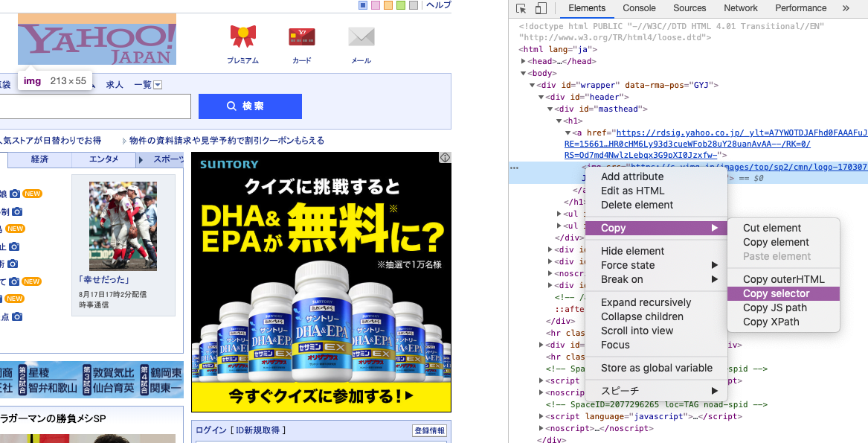The height and width of the screenshot is (443, 868).
Task: Focus the Yahoo search input field
Action: (x=95, y=106)
